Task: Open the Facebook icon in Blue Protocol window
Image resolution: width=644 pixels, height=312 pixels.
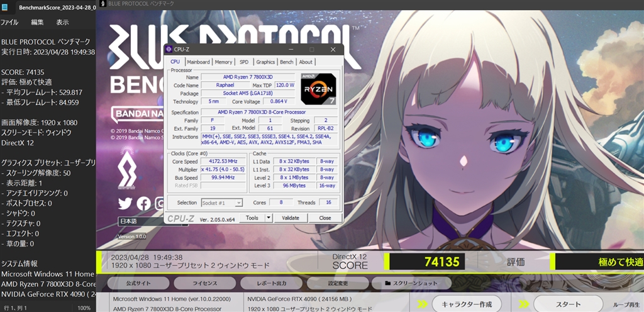Action: coord(143,203)
